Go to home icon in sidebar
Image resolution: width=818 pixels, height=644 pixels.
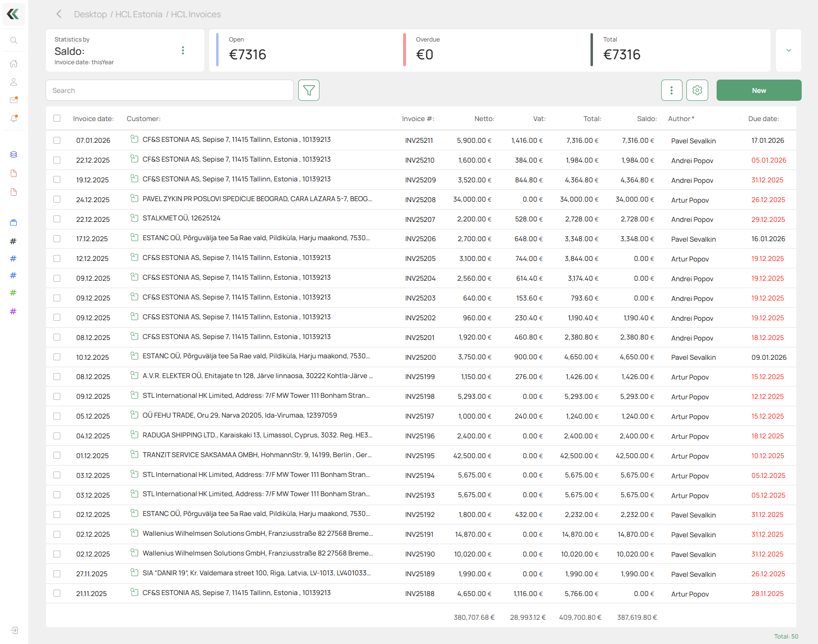[x=14, y=63]
